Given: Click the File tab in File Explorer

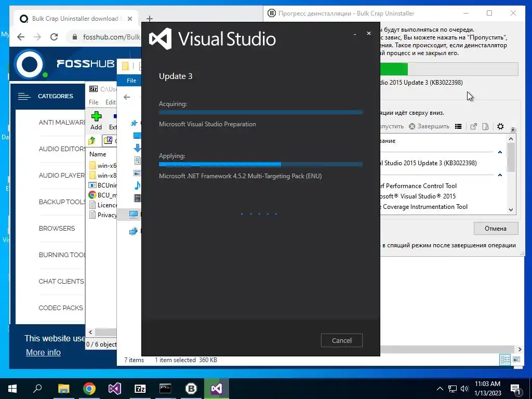Looking at the screenshot, I should pyautogui.click(x=131, y=81).
